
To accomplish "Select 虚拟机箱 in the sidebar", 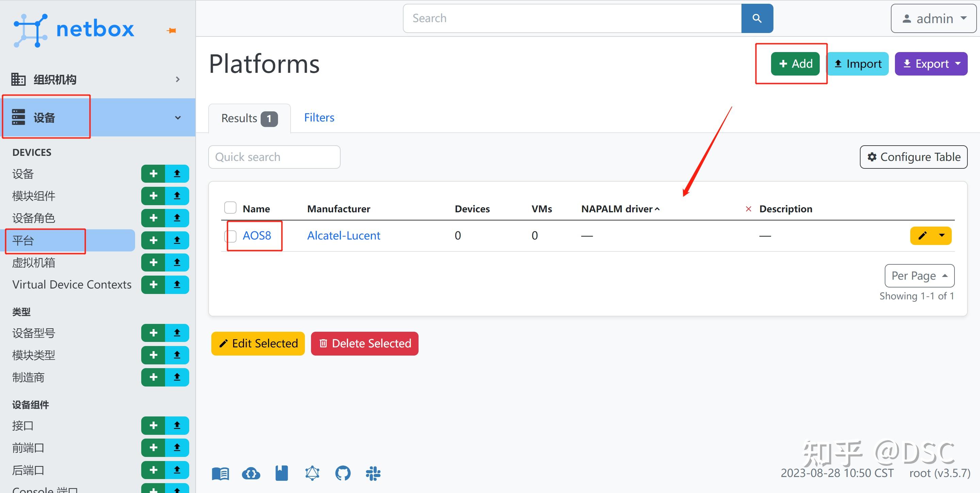I will pyautogui.click(x=33, y=262).
